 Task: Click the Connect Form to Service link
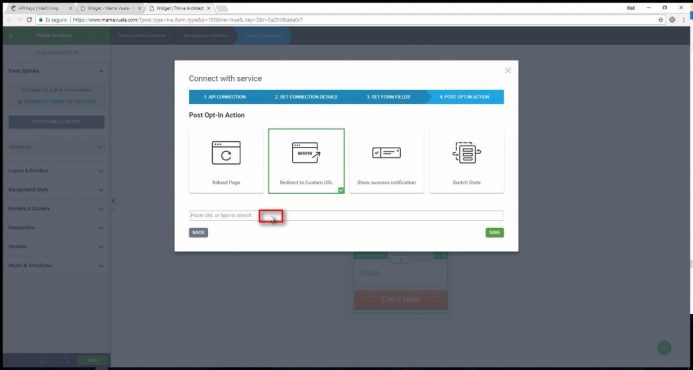tap(57, 102)
